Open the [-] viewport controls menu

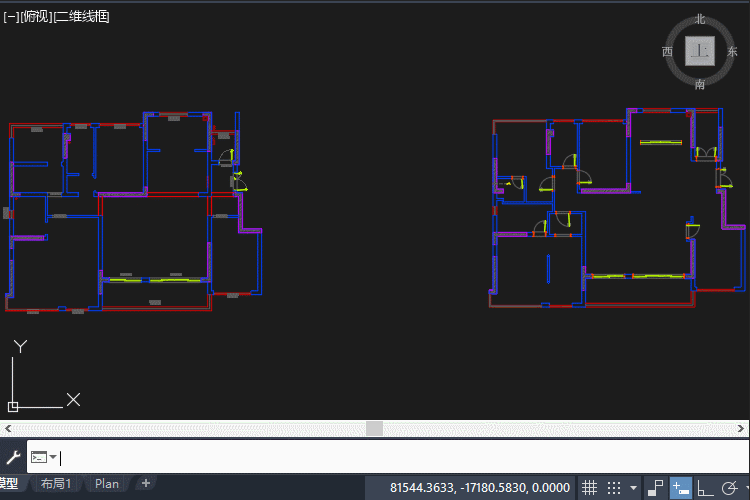[x=11, y=17]
